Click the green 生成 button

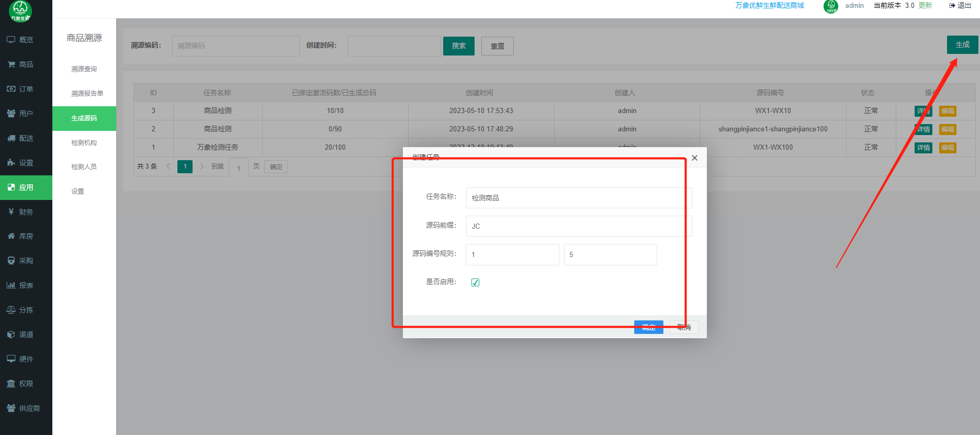962,45
